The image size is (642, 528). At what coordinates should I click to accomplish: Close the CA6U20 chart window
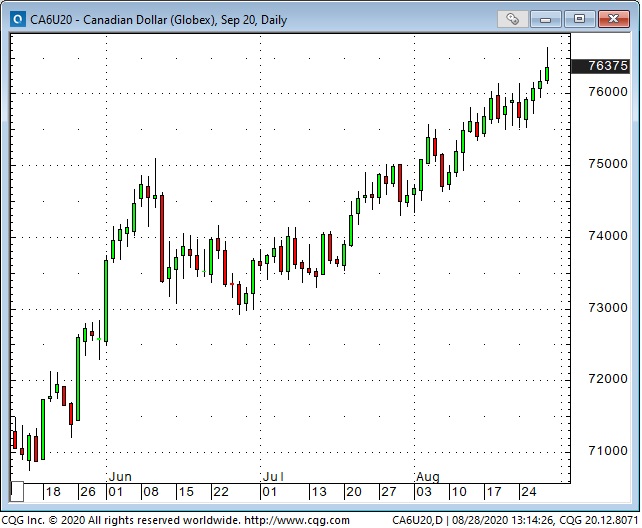[613, 19]
